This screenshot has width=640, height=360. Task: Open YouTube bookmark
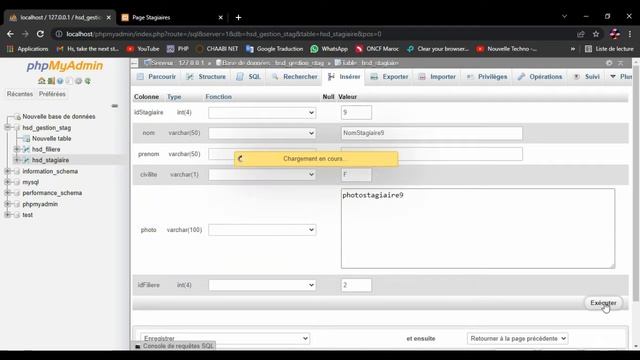tap(142, 49)
